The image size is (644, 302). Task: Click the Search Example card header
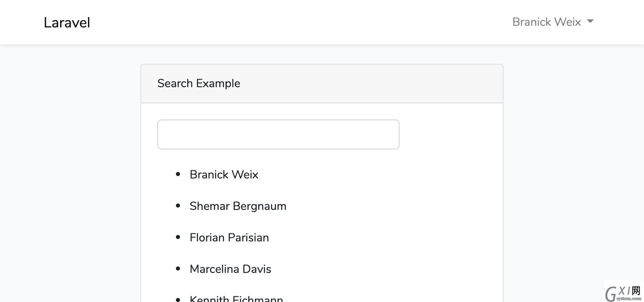click(322, 84)
